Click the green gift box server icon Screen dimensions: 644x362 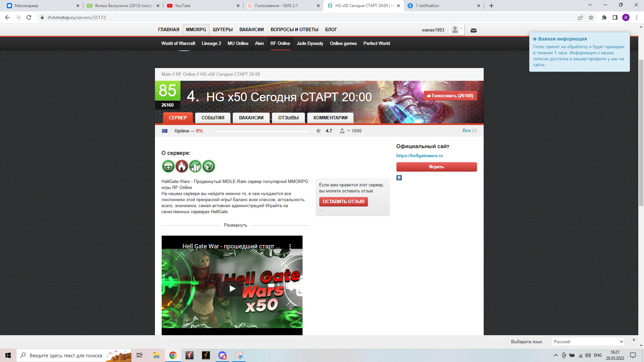[x=168, y=166]
